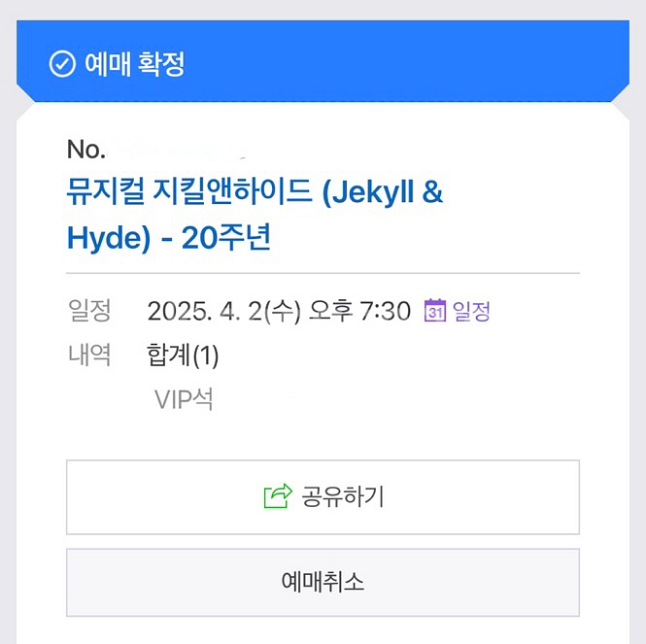The height and width of the screenshot is (644, 646).
Task: Click the reservation No. label
Action: 85,150
